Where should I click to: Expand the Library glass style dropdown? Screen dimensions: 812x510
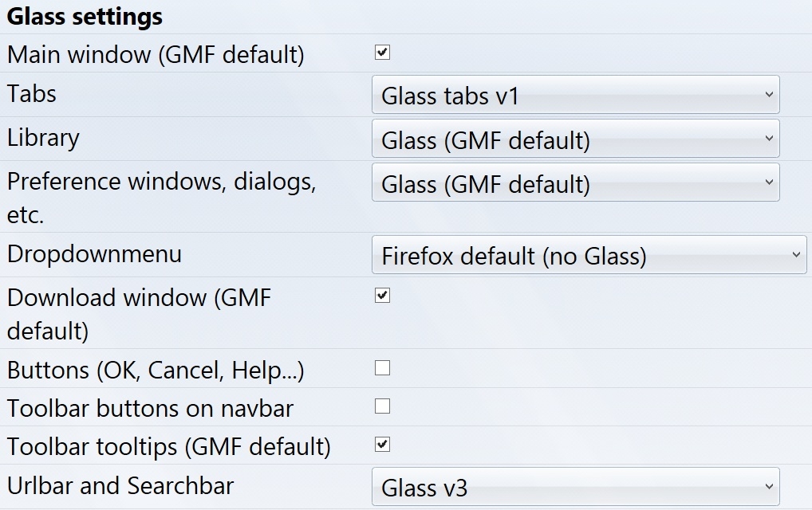click(x=575, y=140)
